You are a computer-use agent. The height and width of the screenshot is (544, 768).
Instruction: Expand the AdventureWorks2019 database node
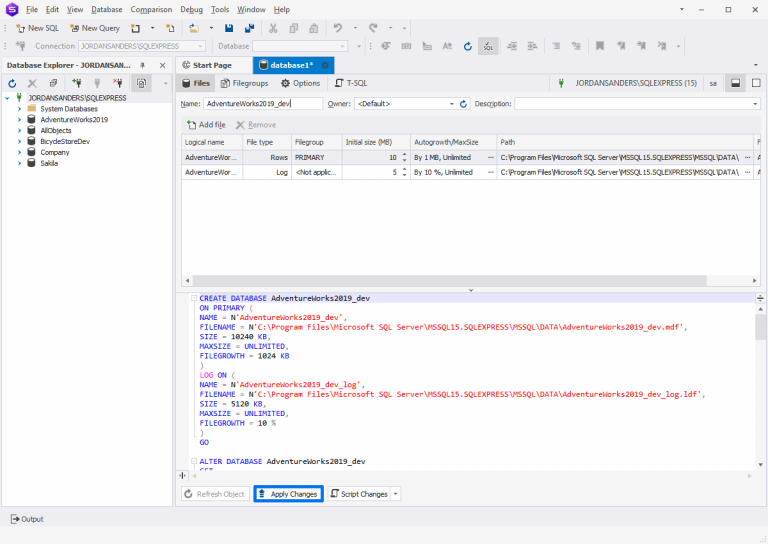click(x=19, y=120)
